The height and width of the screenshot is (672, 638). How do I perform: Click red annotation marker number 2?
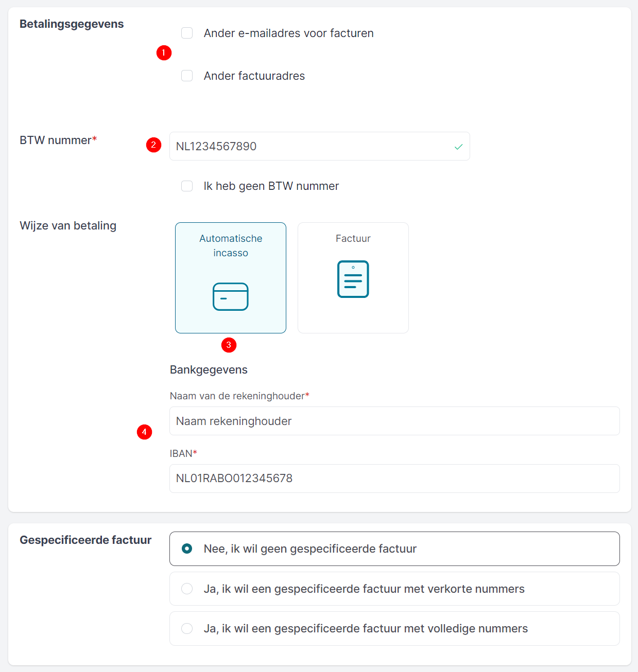[x=153, y=145]
